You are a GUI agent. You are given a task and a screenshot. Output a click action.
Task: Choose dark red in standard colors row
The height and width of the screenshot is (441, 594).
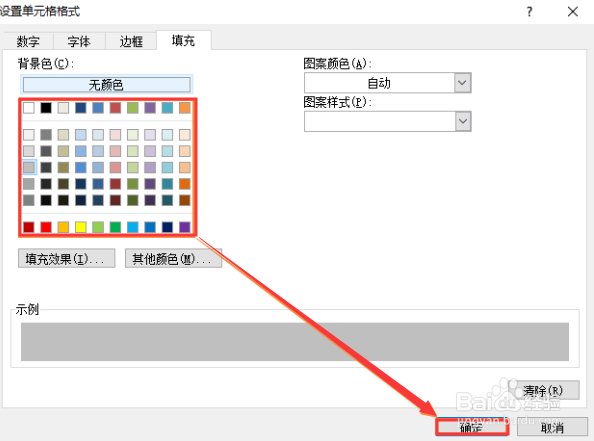click(x=29, y=227)
